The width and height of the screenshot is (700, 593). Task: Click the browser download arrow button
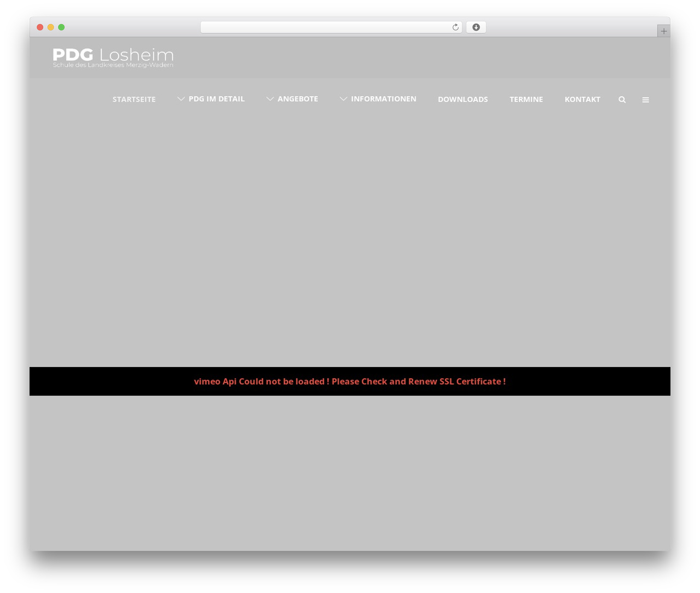click(x=476, y=27)
